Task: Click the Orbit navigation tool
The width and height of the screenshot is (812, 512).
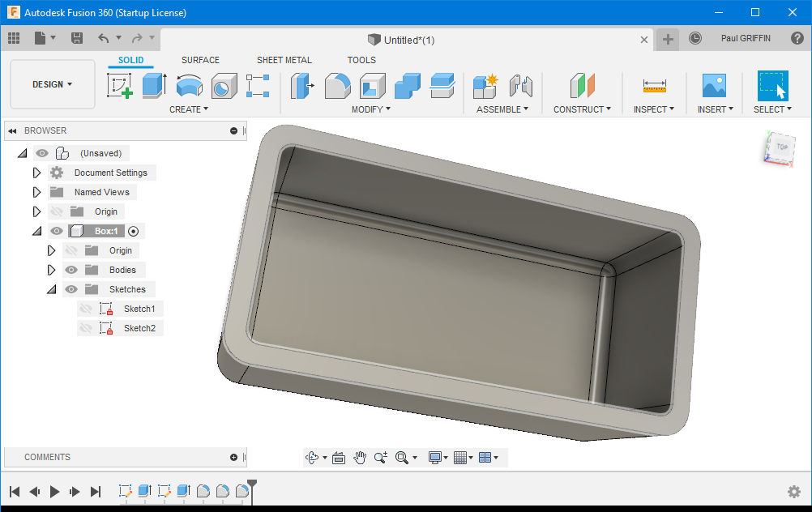Action: [312, 457]
